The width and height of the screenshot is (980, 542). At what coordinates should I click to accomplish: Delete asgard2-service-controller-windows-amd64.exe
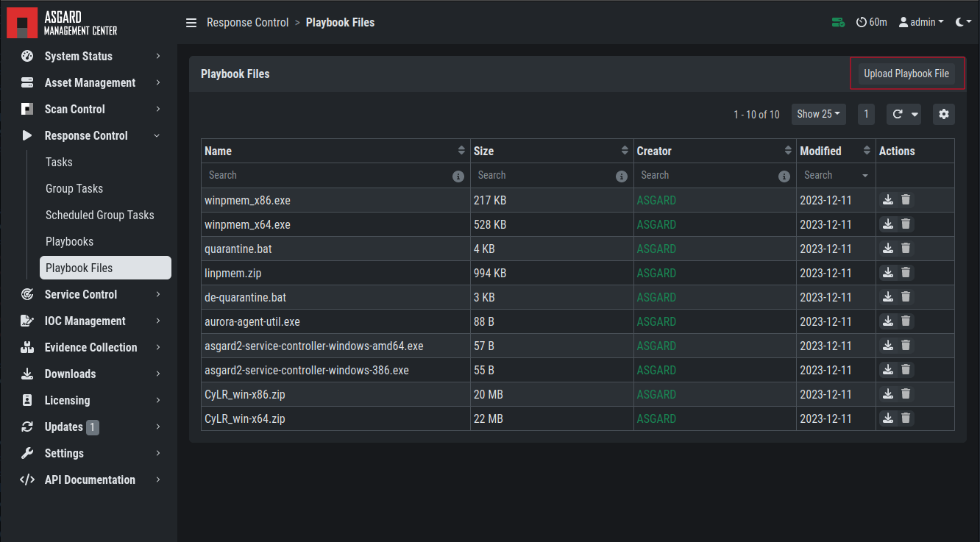[x=906, y=346]
